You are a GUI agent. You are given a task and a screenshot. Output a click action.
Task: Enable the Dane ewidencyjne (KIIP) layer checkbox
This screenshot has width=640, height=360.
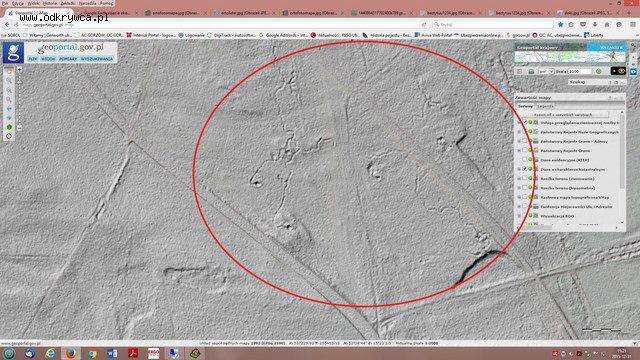click(x=524, y=160)
